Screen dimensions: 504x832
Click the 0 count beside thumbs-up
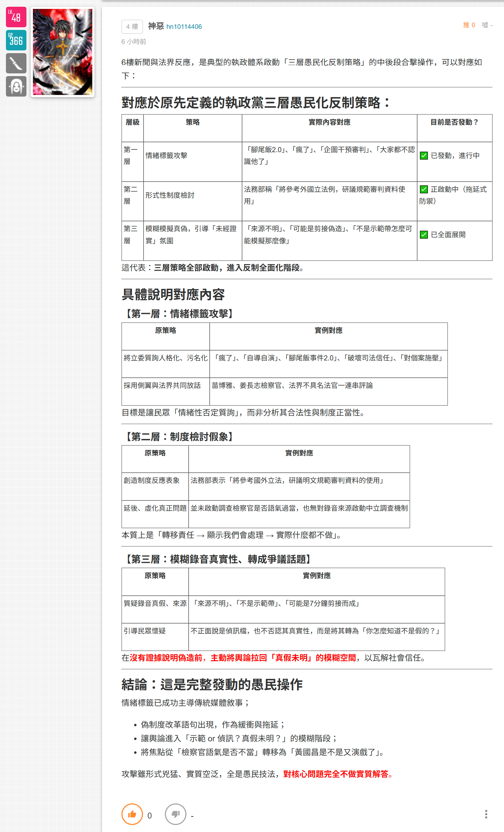click(x=150, y=816)
